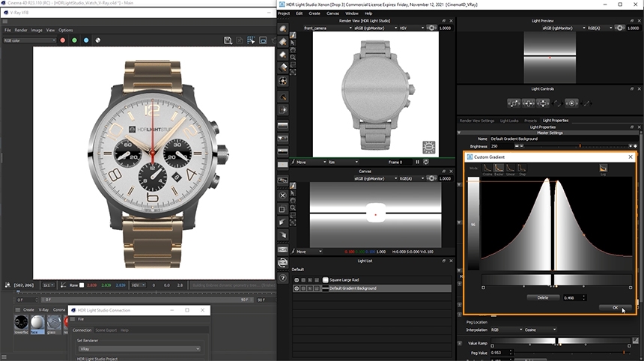Toggle blue channel in V-Ray VFB
The width and height of the screenshot is (644, 361).
(x=86, y=40)
